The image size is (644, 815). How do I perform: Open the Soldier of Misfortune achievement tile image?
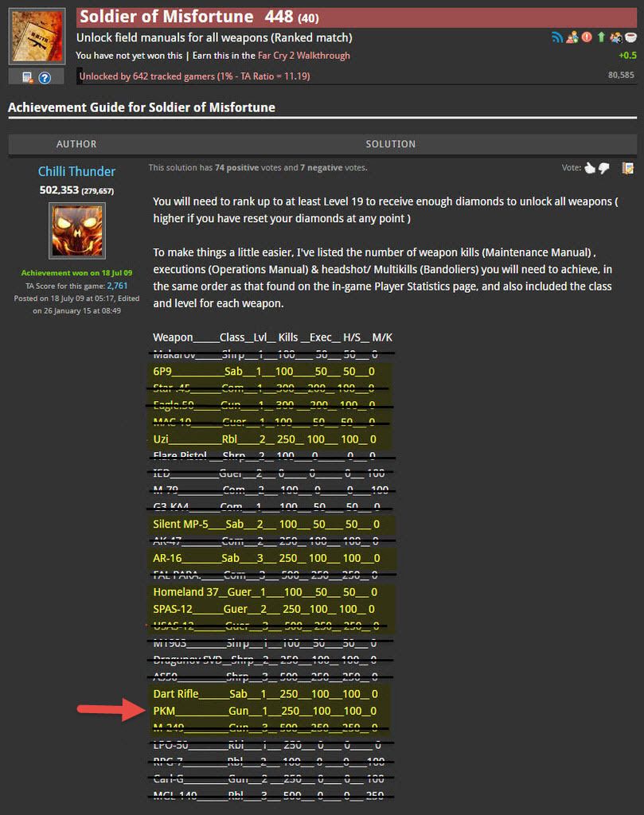[37, 37]
